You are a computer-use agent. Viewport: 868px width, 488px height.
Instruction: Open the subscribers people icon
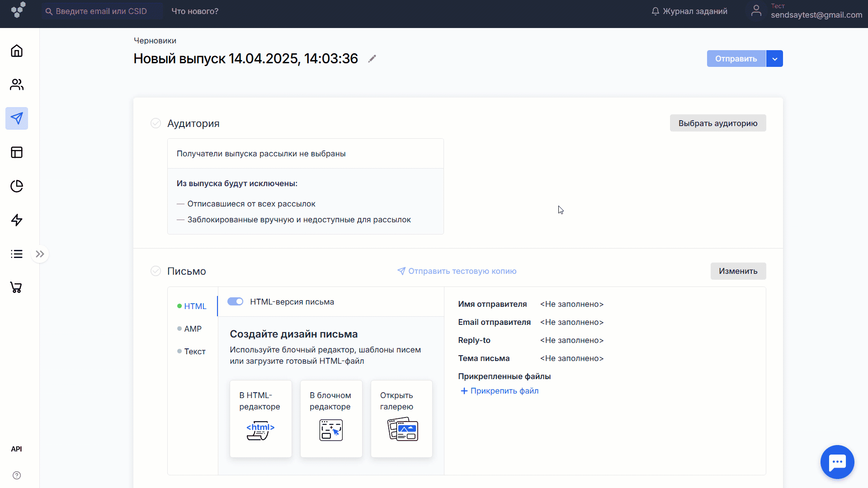point(17,84)
